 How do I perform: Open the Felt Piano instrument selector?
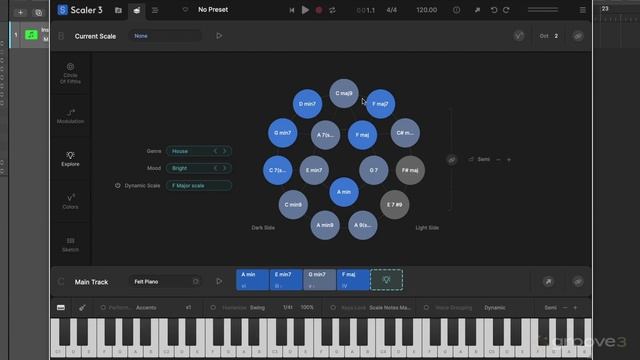(165, 282)
